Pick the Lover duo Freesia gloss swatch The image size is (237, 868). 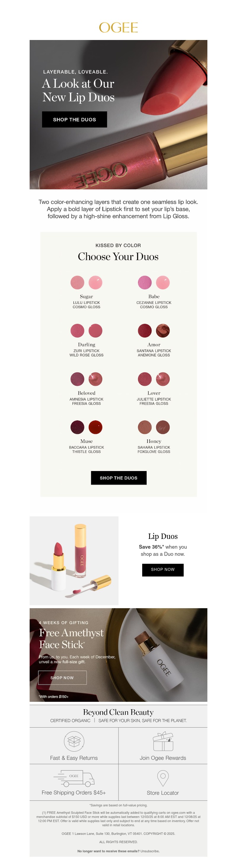click(163, 379)
